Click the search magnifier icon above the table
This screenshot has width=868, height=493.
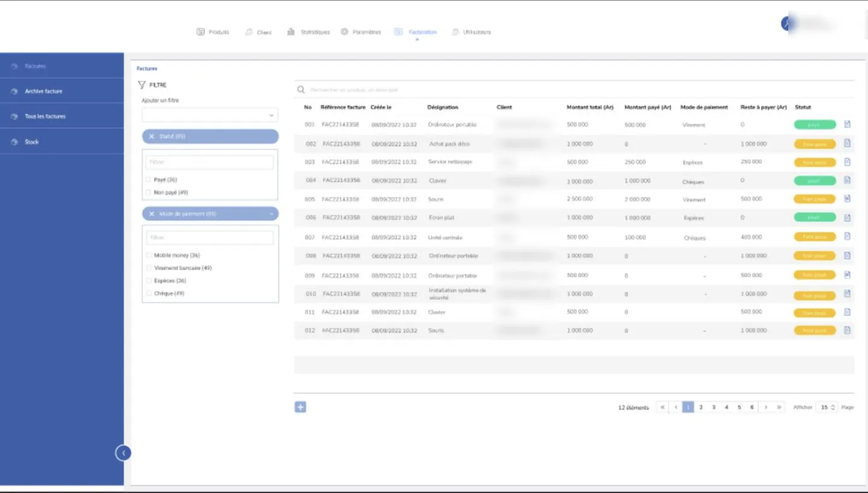[x=301, y=90]
